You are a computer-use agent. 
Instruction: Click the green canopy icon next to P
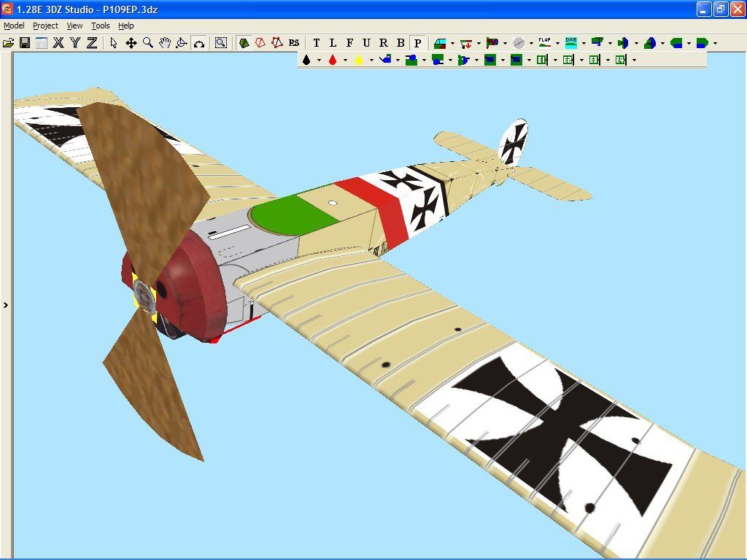(x=440, y=43)
